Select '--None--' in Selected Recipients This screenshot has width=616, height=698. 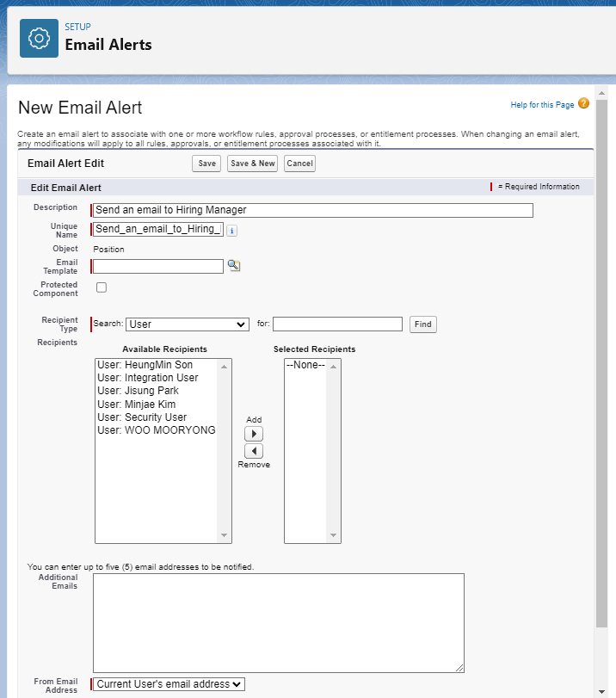coord(305,365)
